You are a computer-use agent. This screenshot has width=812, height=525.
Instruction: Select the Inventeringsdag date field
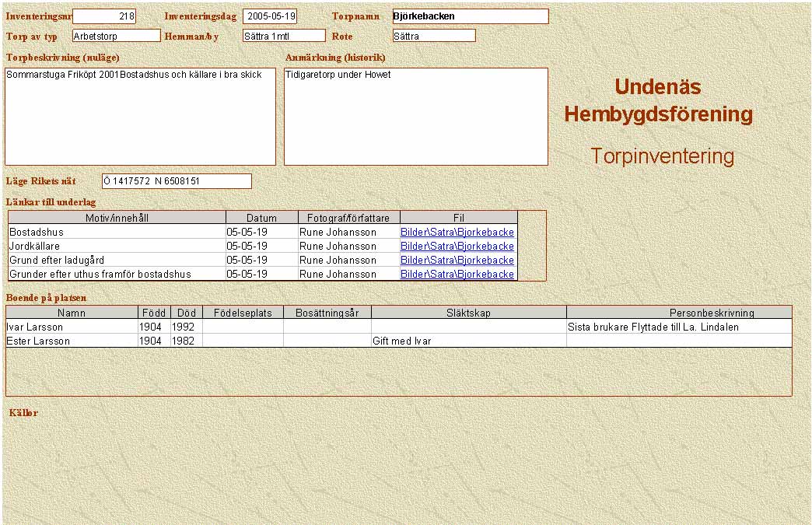[269, 16]
